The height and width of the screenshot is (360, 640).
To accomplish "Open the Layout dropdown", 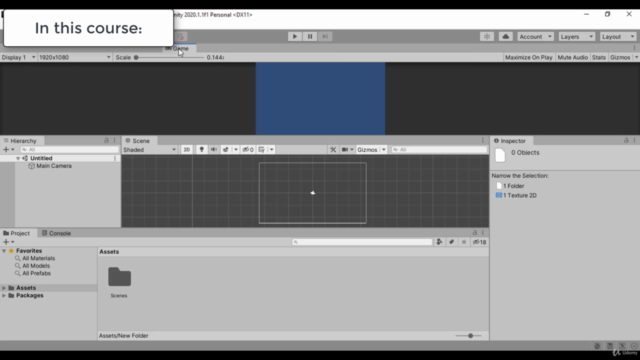I will click(618, 37).
